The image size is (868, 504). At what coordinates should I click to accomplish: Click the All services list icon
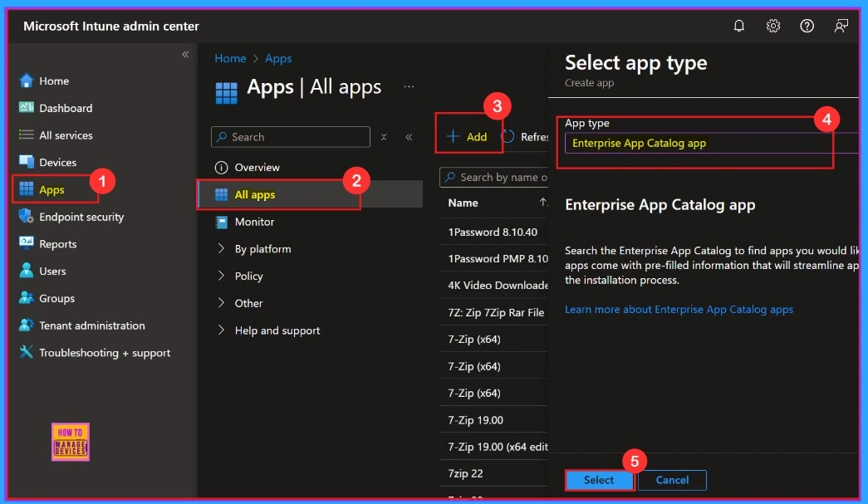26,135
